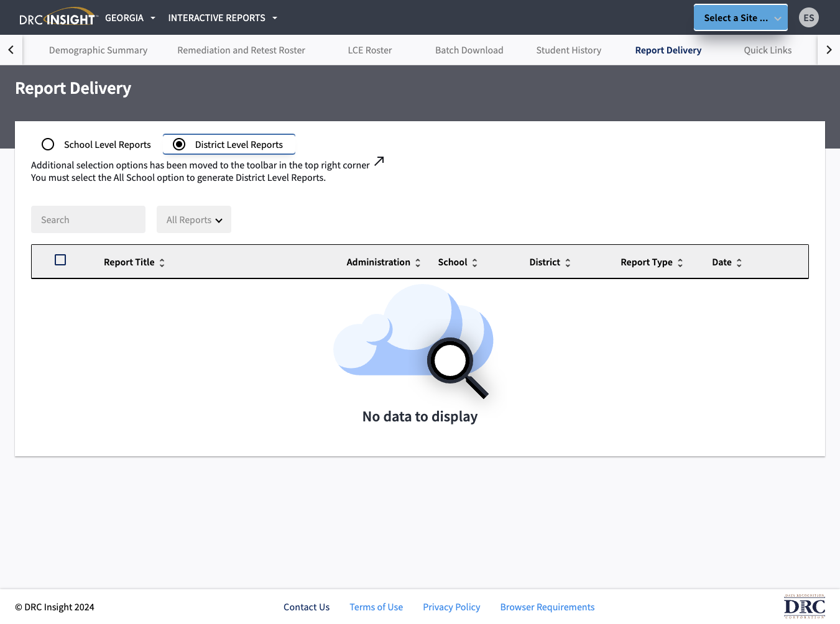The width and height of the screenshot is (840, 624).
Task: Open the Select a Site dropdown
Action: [x=741, y=17]
